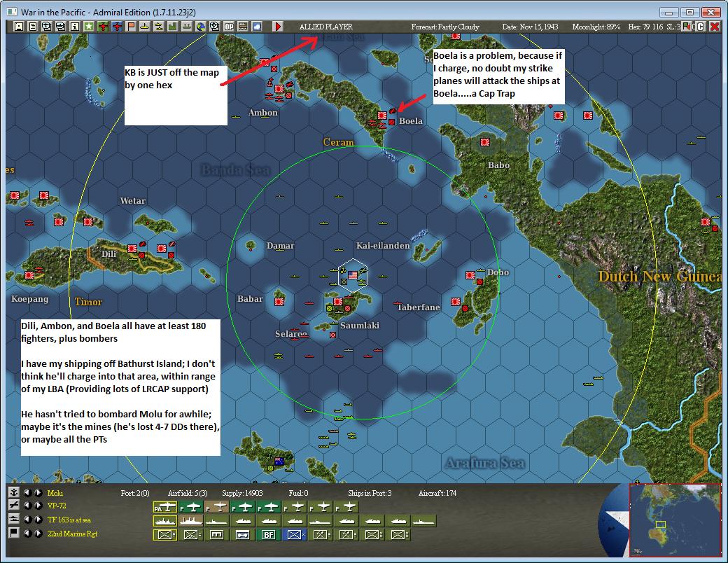Click the 'C' icon in top-right toolbar
This screenshot has height=563, width=728.
[x=701, y=27]
